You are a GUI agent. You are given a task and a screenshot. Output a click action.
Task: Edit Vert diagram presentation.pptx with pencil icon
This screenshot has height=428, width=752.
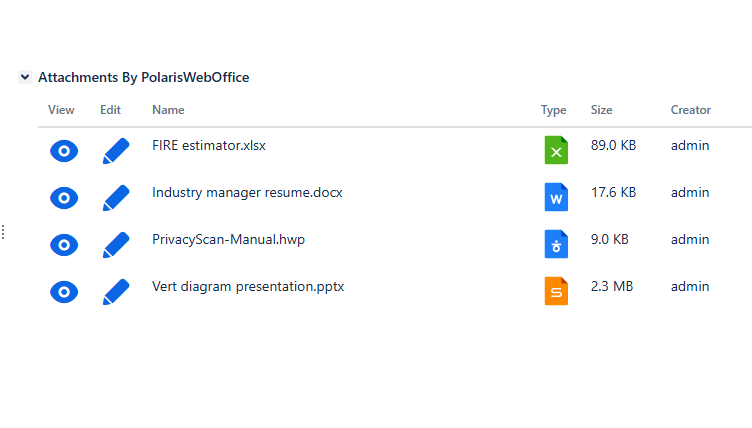(x=116, y=292)
